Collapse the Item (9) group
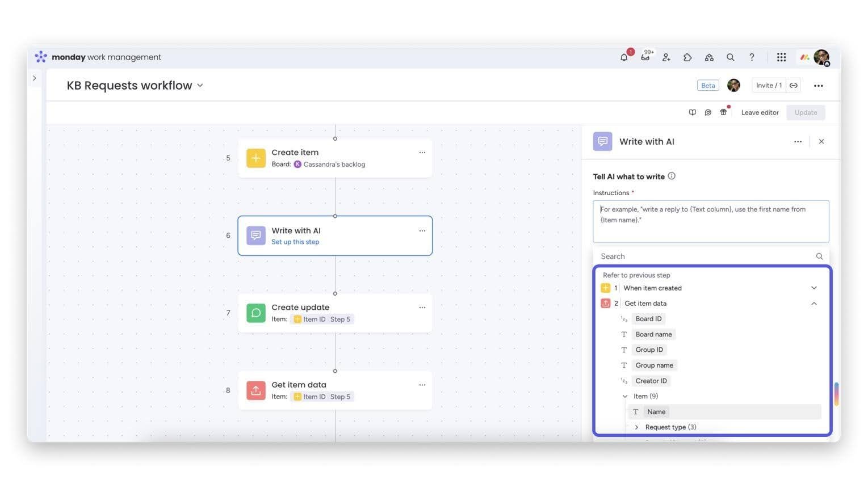The image size is (868, 488). pyautogui.click(x=625, y=397)
